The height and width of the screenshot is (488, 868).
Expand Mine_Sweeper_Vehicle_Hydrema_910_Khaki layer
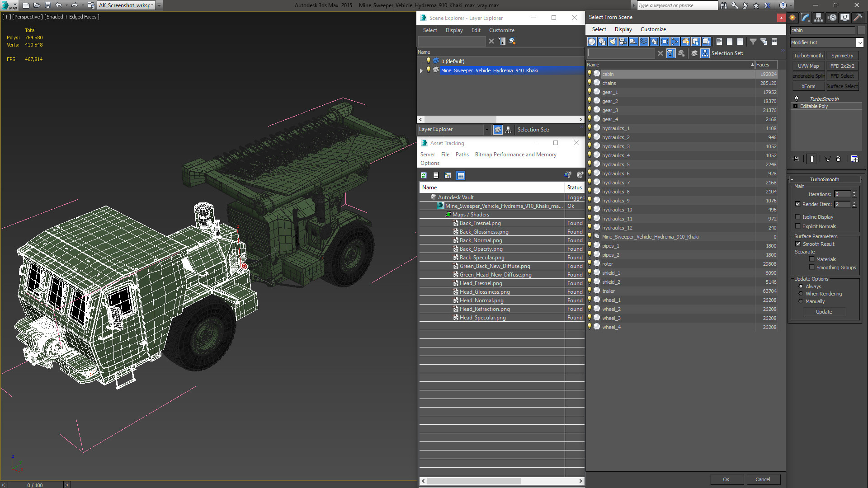(421, 70)
